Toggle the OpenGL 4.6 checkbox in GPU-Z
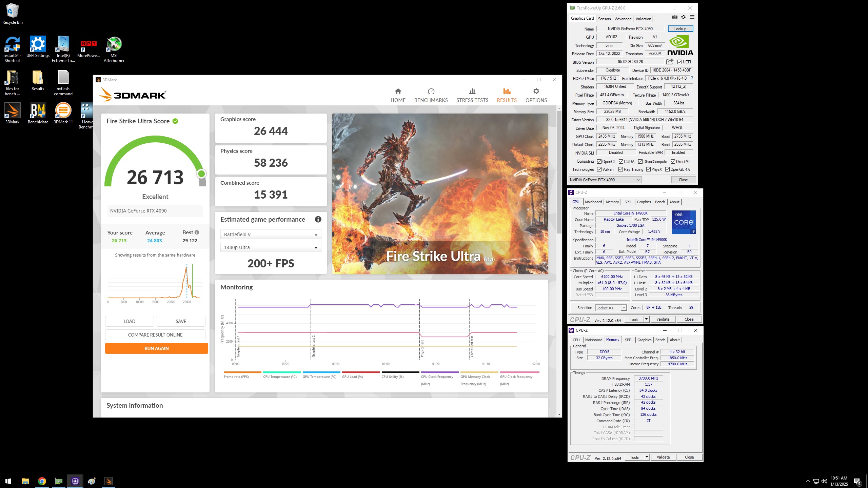Image resolution: width=868 pixels, height=488 pixels. 667,169
